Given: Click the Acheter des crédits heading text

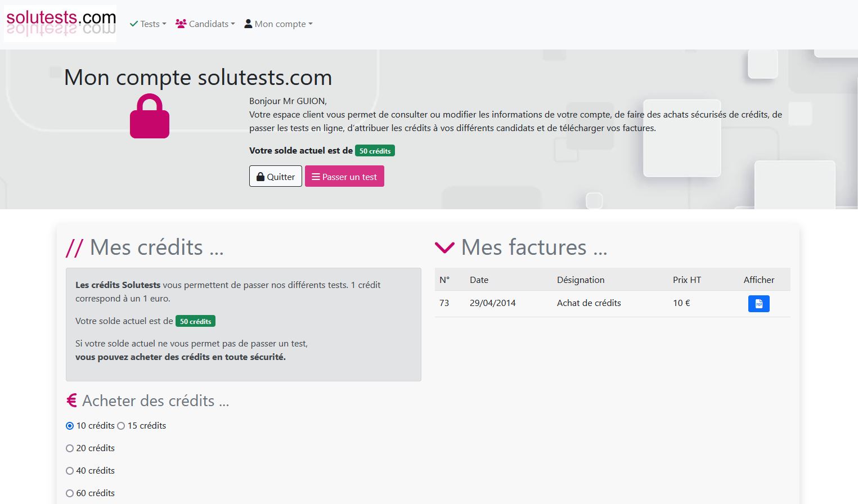Looking at the screenshot, I should pyautogui.click(x=156, y=400).
